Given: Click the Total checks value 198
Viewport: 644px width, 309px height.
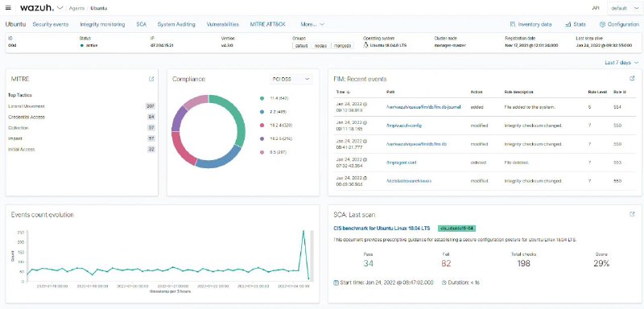Looking at the screenshot, I should tap(523, 263).
